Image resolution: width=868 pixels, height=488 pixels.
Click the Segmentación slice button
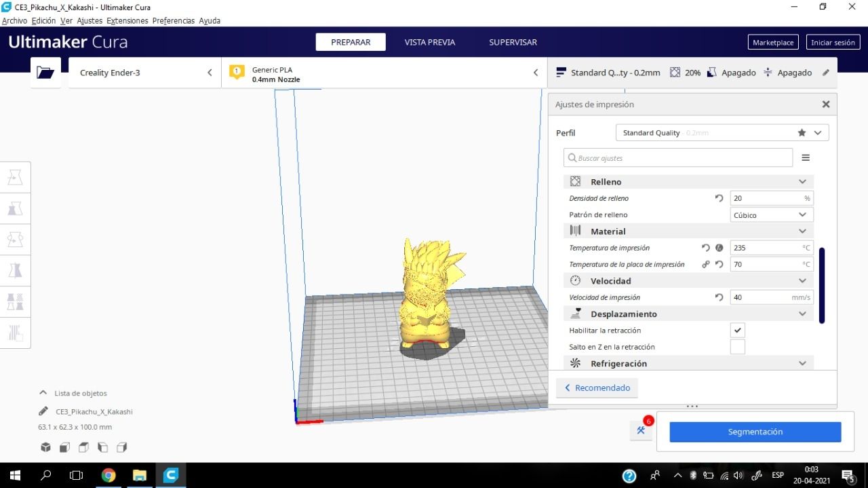click(x=755, y=432)
